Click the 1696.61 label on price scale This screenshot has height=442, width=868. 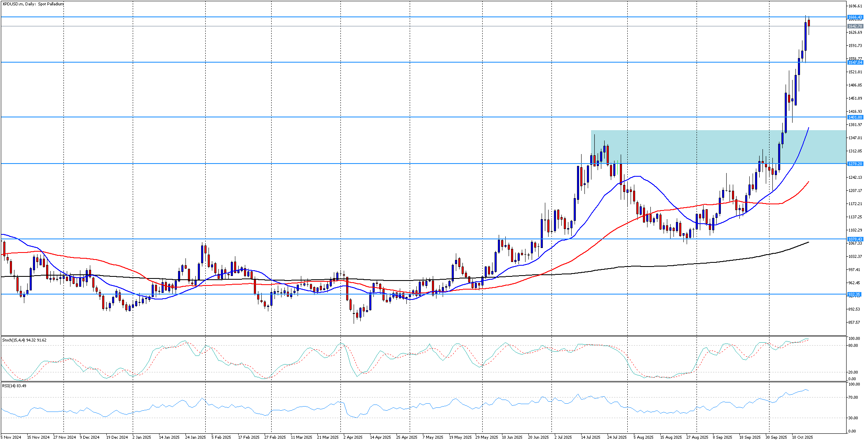(x=854, y=6)
